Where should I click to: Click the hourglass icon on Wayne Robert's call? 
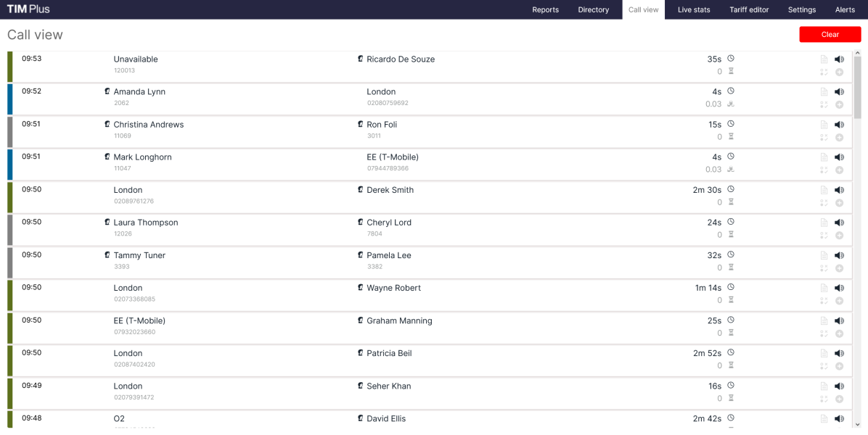click(x=731, y=300)
